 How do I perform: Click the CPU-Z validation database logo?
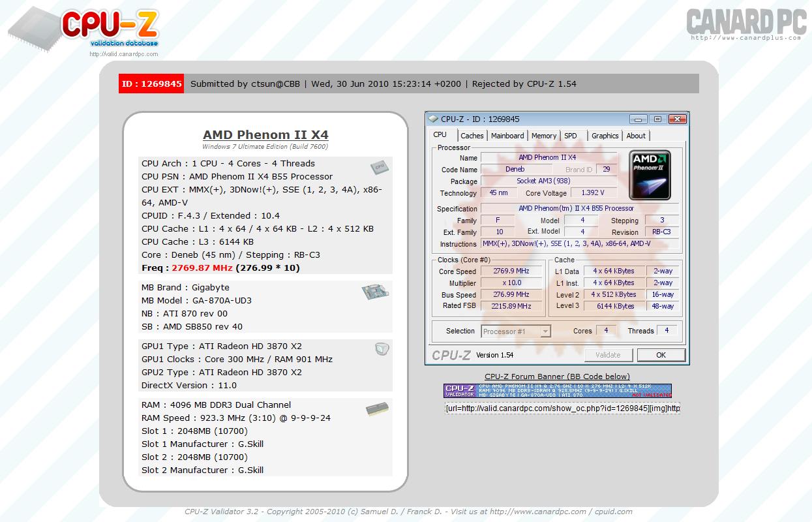point(83,29)
